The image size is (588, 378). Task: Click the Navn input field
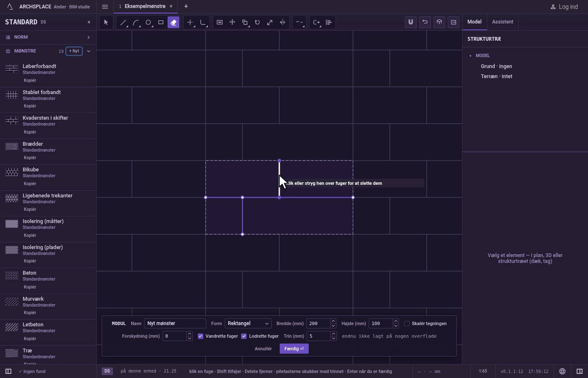pyautogui.click(x=175, y=323)
